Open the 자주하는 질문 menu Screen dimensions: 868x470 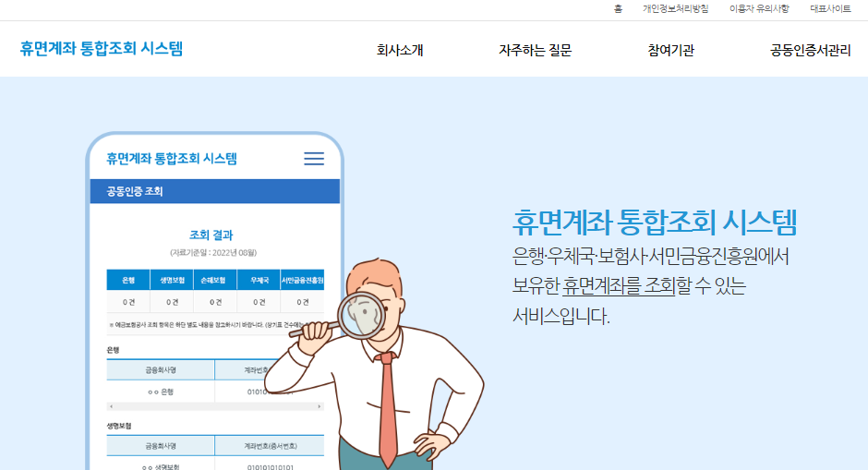tap(535, 51)
